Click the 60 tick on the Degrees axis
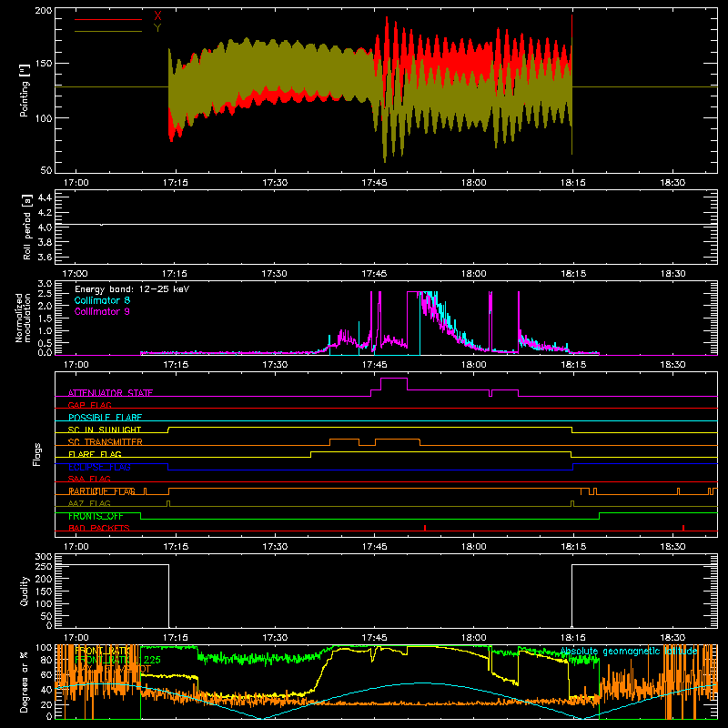Screen dimensions: 728x728 point(46,674)
